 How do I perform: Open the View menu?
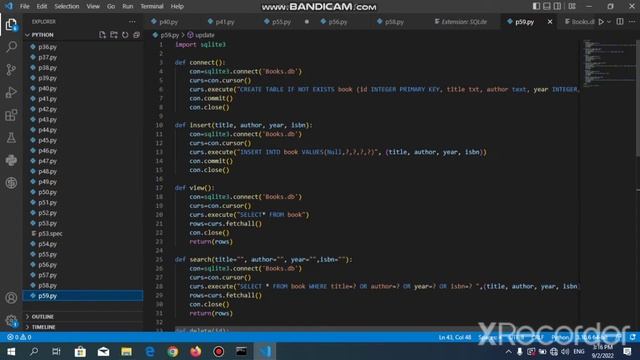pos(93,7)
